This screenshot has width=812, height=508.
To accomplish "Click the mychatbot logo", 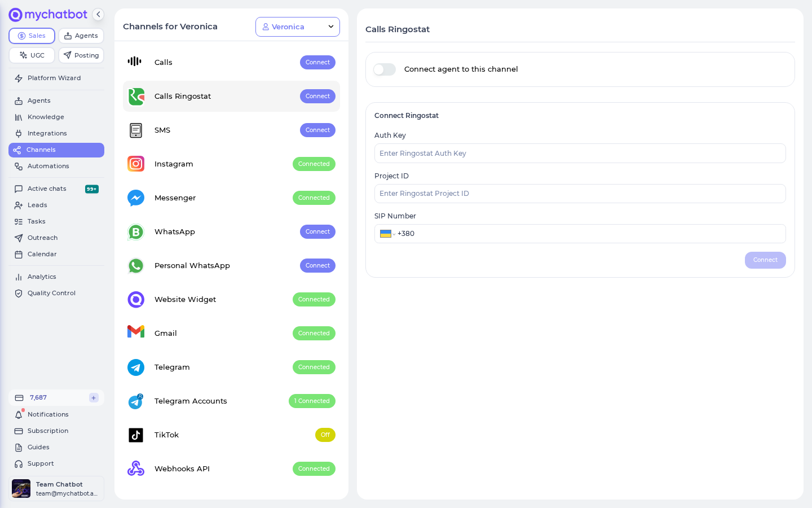I will [x=48, y=15].
